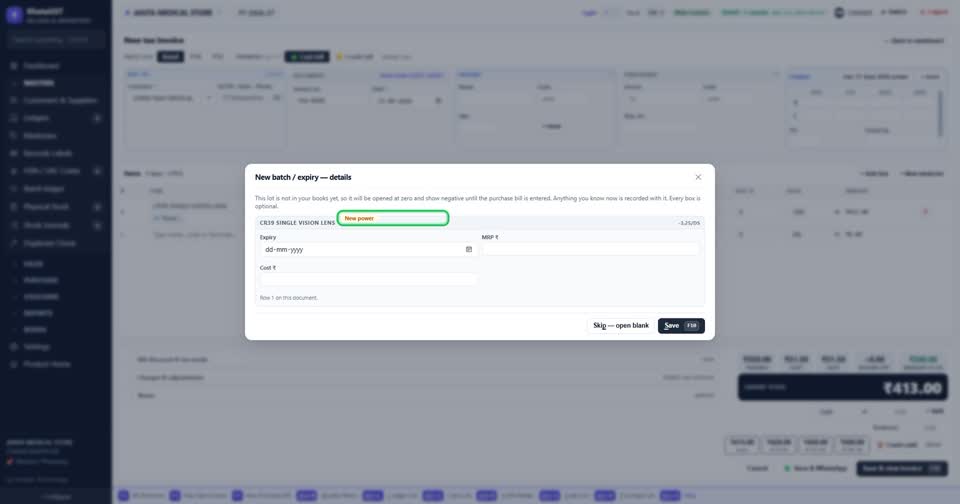Click the 'Skip — open blank' button
960x504 pixels.
pyautogui.click(x=621, y=326)
